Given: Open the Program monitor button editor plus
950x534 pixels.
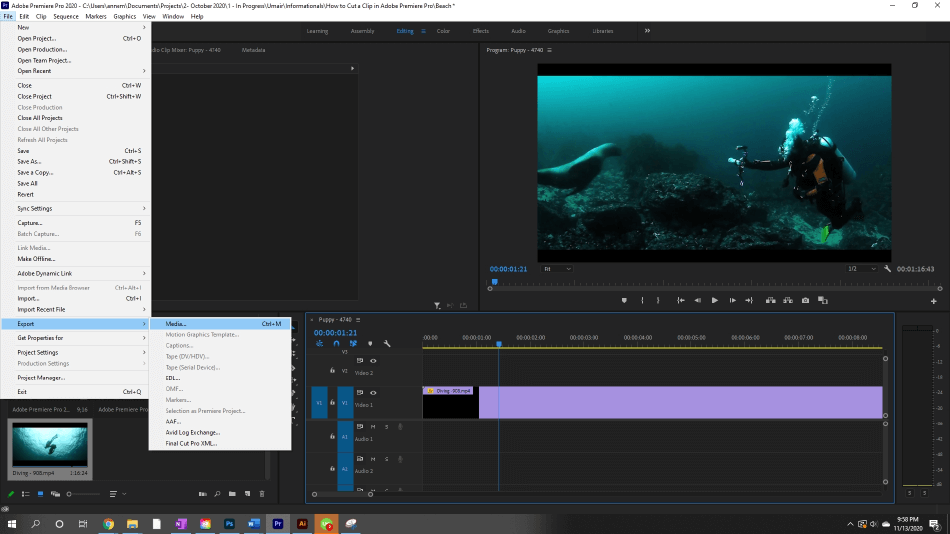Looking at the screenshot, I should click(934, 301).
